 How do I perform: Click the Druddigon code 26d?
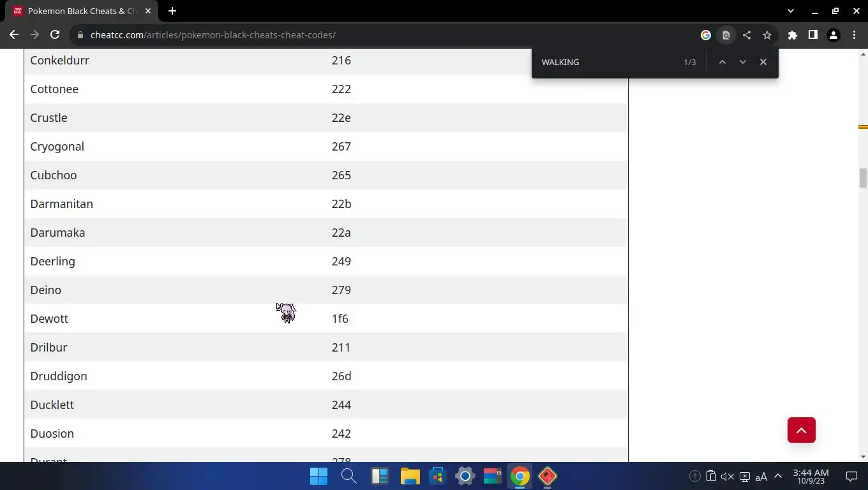[x=341, y=376]
